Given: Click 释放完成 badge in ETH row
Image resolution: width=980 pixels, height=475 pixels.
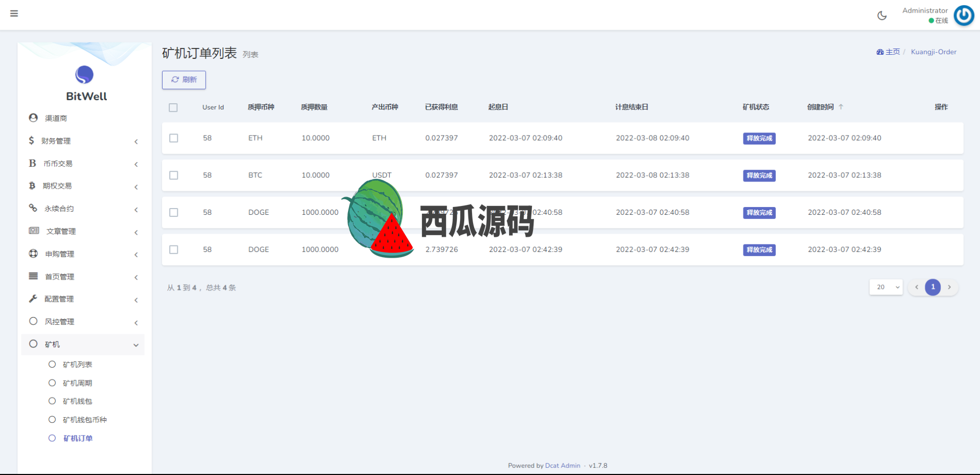Looking at the screenshot, I should [x=759, y=138].
